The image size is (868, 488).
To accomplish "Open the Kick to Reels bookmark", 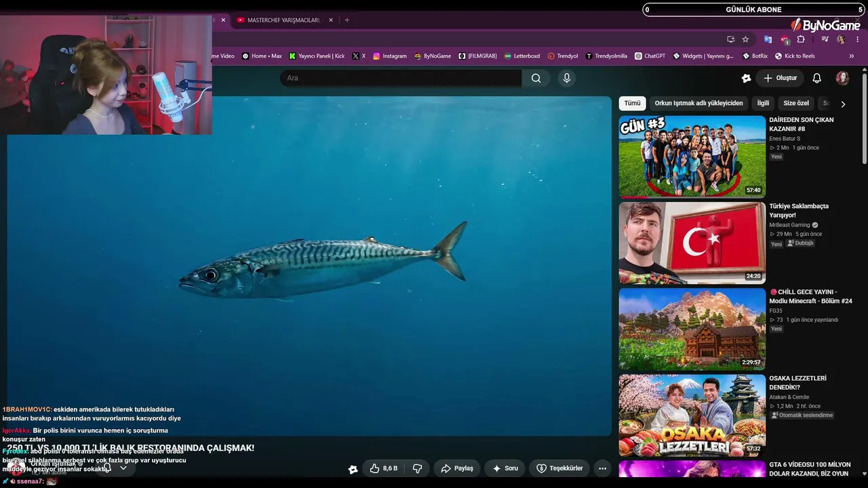I will (x=795, y=56).
